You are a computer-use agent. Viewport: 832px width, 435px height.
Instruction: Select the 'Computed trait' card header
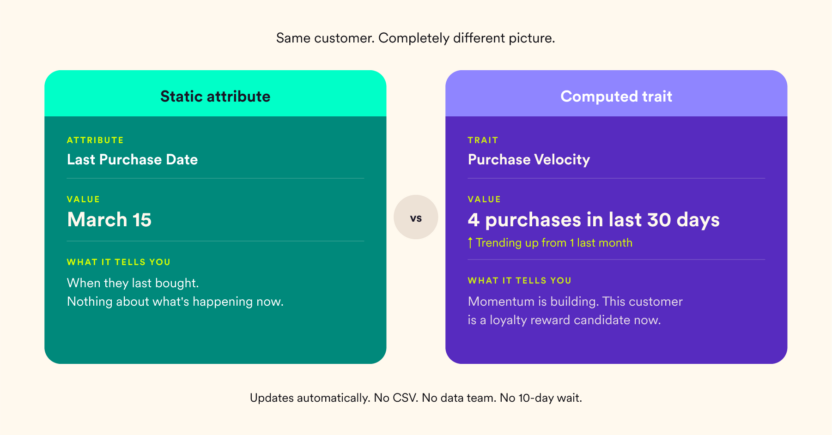tap(616, 94)
